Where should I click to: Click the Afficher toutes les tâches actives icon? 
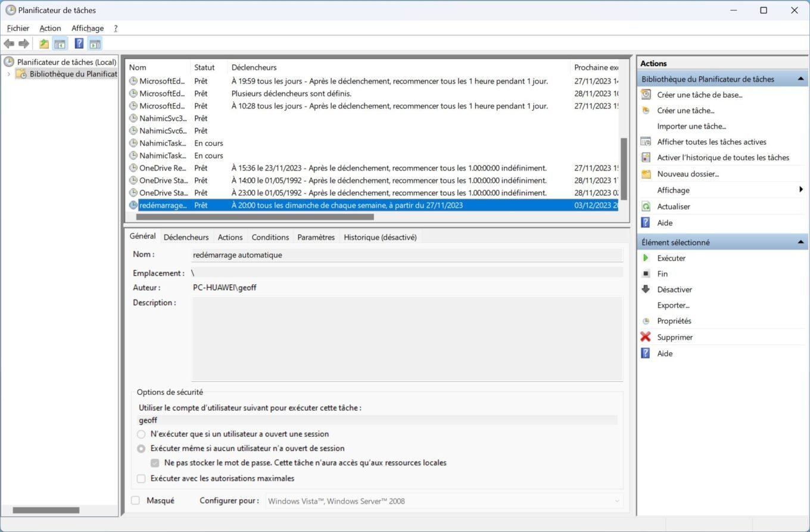(646, 142)
